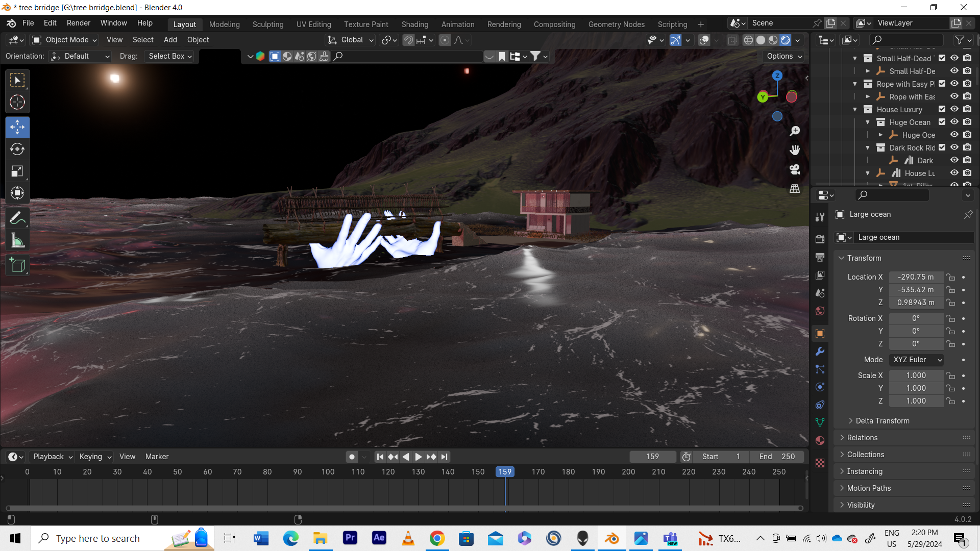Click the viewport zoom icon
This screenshot has height=551, width=980.
[795, 131]
